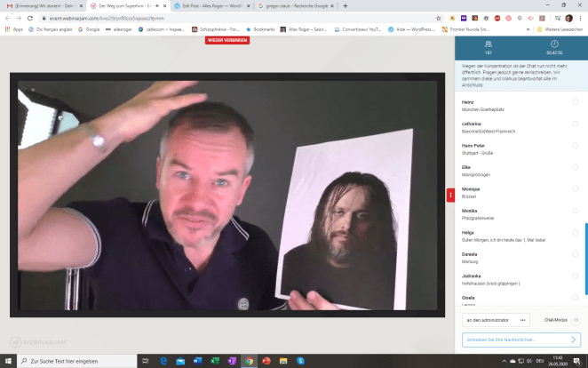The width and height of the screenshot is (588, 368).
Task: Send the chat message with arrow icon
Action: pyautogui.click(x=574, y=339)
